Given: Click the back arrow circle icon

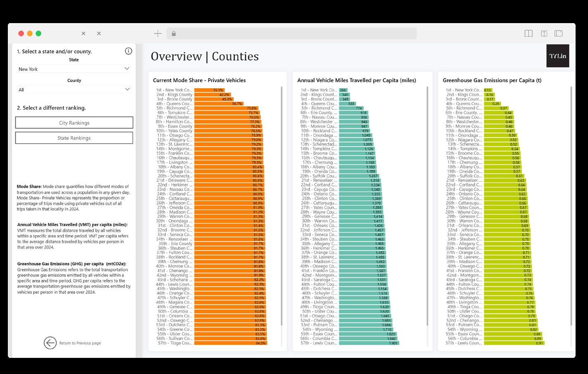Looking at the screenshot, I should 50,343.
